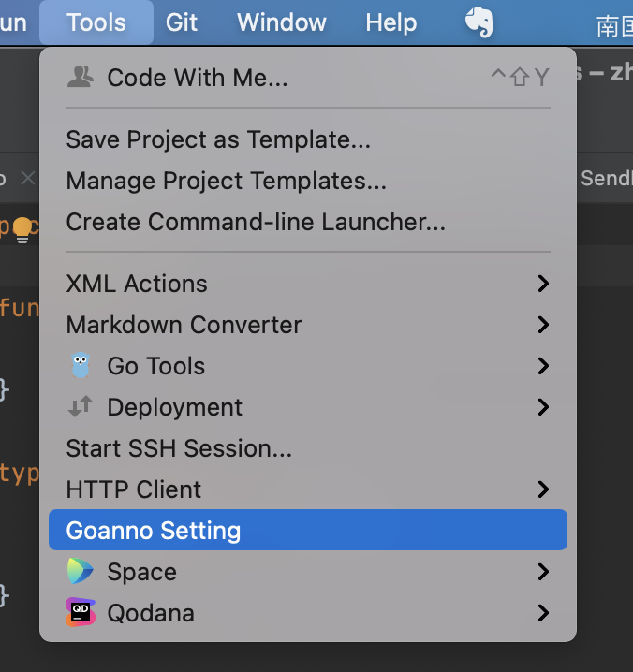Click the Evernote elephant menu bar icon
The width and height of the screenshot is (633, 672).
point(479,22)
